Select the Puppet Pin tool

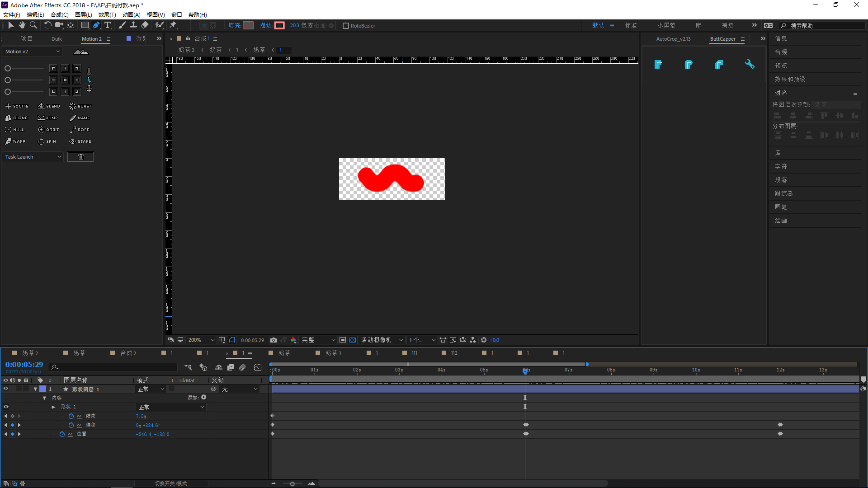pyautogui.click(x=173, y=25)
